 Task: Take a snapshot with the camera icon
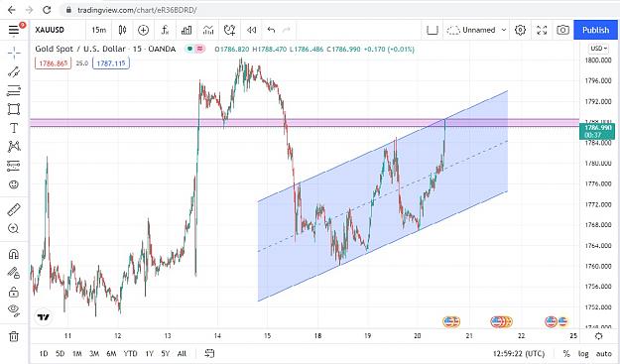coord(562,30)
